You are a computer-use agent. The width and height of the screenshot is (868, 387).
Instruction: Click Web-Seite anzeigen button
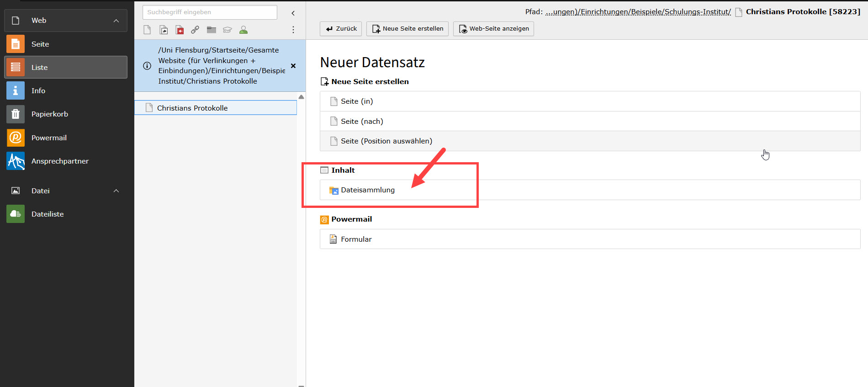coord(493,29)
